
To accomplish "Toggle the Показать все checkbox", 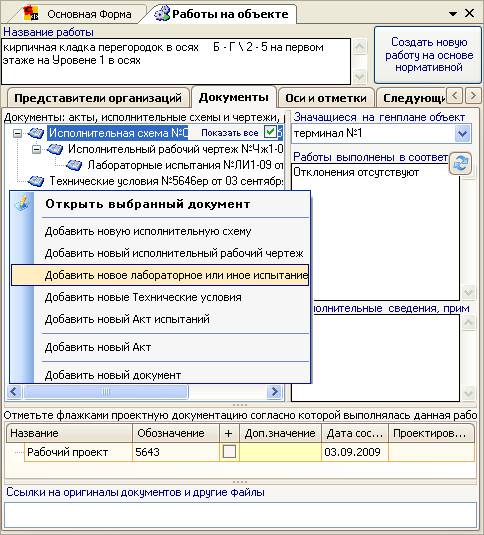I will (270, 132).
